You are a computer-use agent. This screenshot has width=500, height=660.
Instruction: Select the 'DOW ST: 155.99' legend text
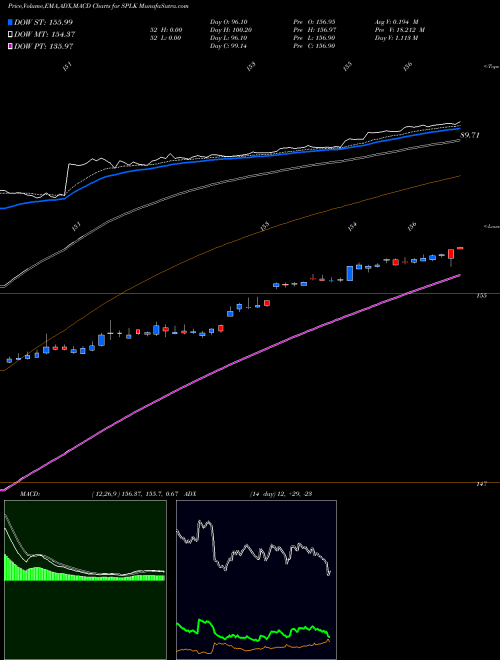(x=43, y=22)
